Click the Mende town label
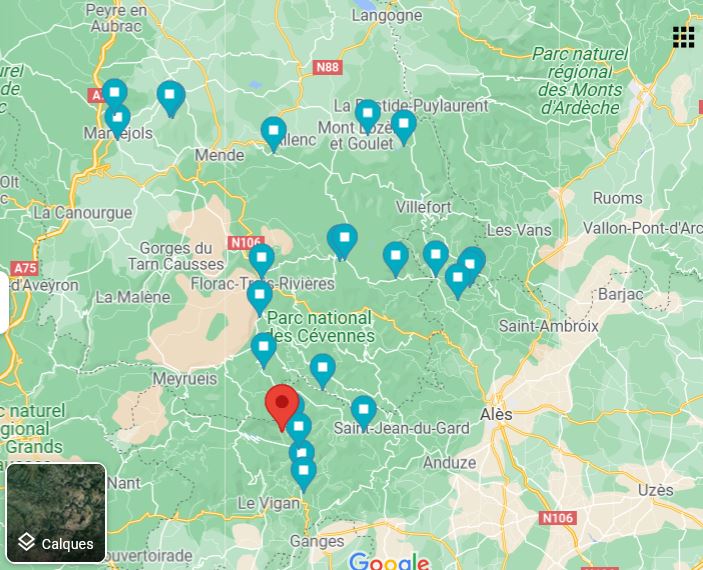Image resolution: width=703 pixels, height=570 pixels. tap(220, 156)
